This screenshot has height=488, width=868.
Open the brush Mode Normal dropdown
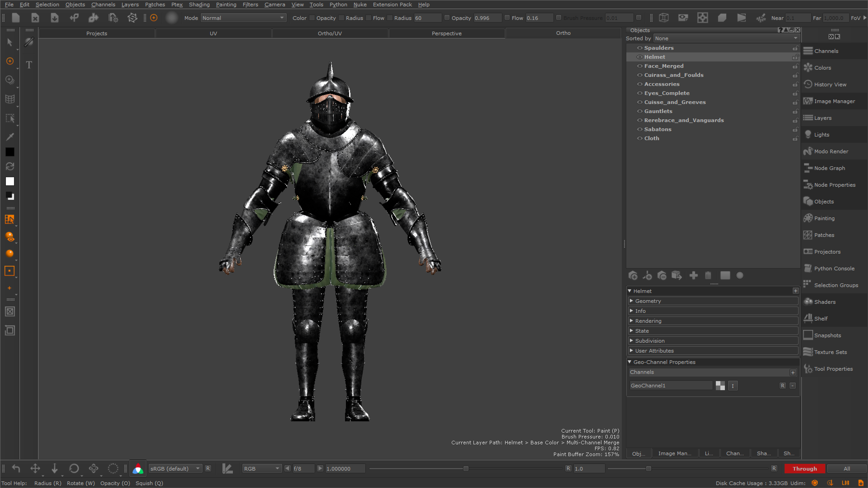pos(243,18)
